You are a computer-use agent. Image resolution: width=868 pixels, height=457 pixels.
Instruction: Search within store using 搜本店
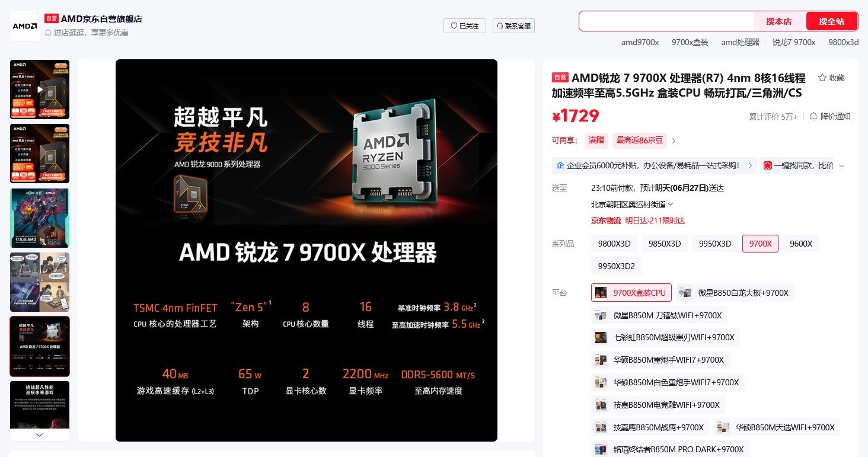pyautogui.click(x=779, y=21)
